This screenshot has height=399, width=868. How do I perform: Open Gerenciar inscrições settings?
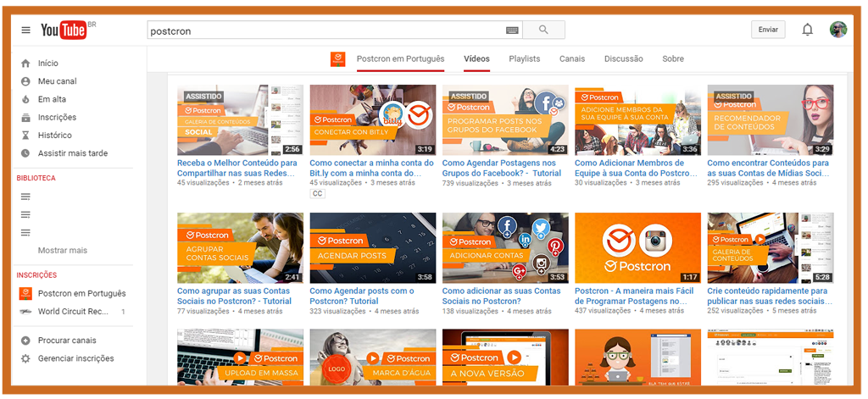tap(75, 358)
